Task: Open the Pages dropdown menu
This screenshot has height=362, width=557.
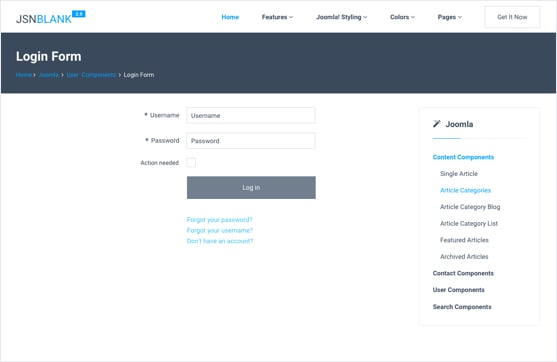Action: click(450, 17)
